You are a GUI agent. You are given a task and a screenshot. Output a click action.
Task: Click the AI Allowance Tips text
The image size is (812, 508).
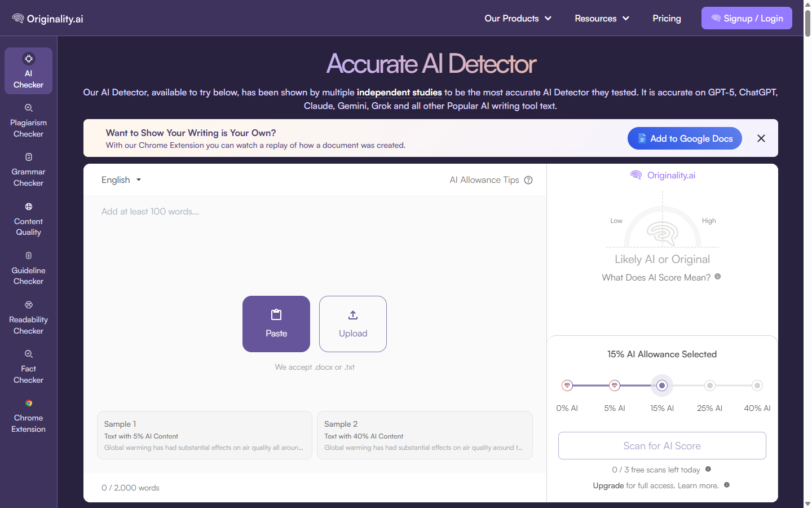pos(484,180)
